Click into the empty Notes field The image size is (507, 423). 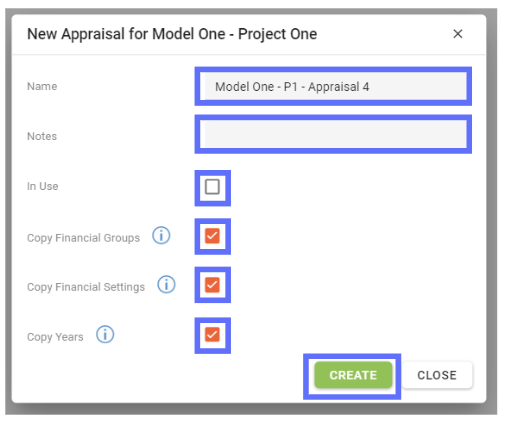(335, 134)
